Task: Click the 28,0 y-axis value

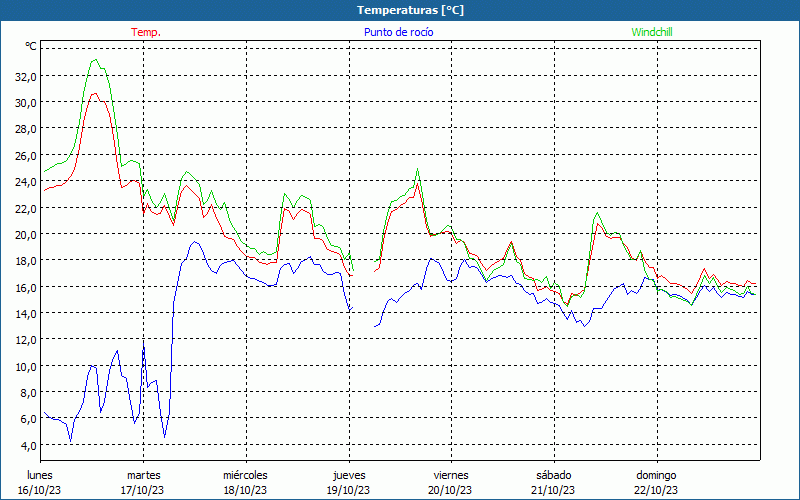Action: [26, 129]
